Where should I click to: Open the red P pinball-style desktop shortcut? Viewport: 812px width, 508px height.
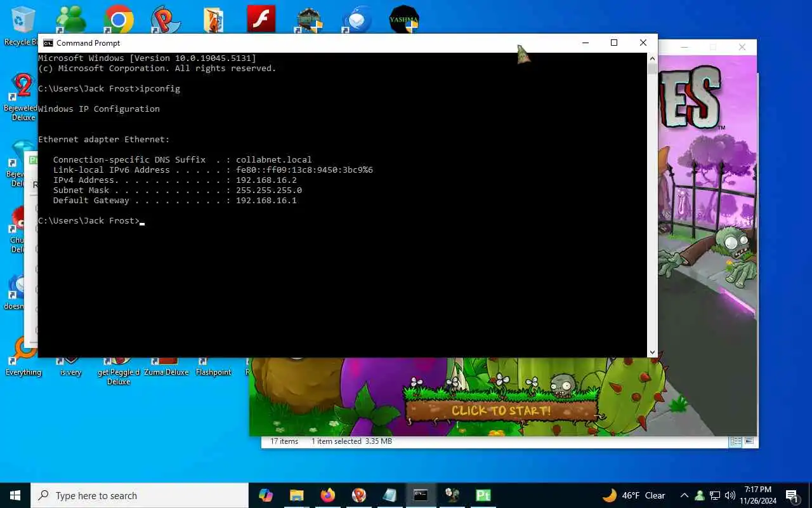click(166, 19)
